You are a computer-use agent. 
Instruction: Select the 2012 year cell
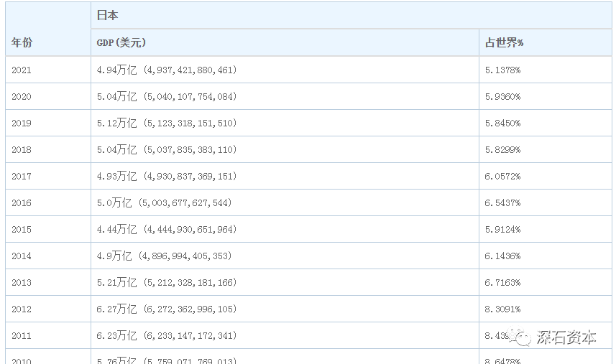(48, 309)
